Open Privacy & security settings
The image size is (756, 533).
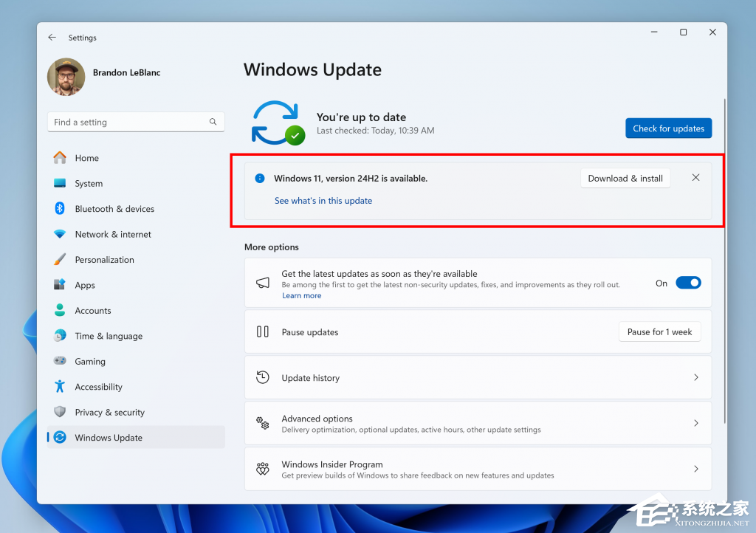(136, 412)
